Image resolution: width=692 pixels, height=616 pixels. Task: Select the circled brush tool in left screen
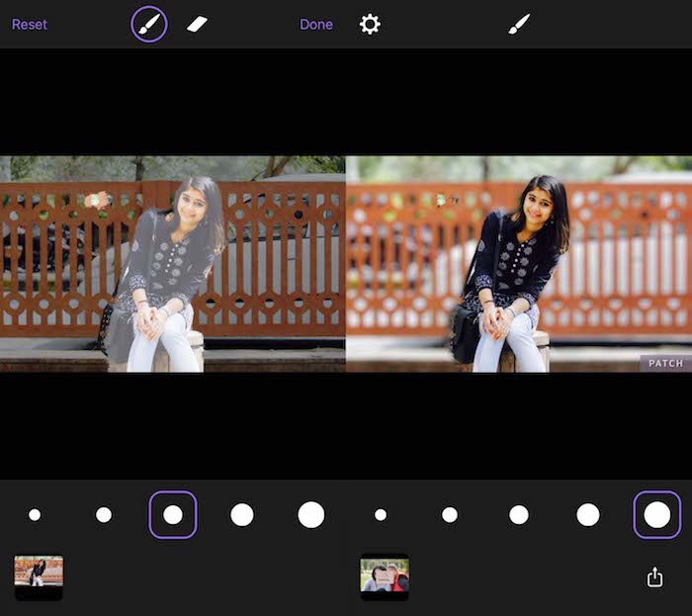(149, 25)
